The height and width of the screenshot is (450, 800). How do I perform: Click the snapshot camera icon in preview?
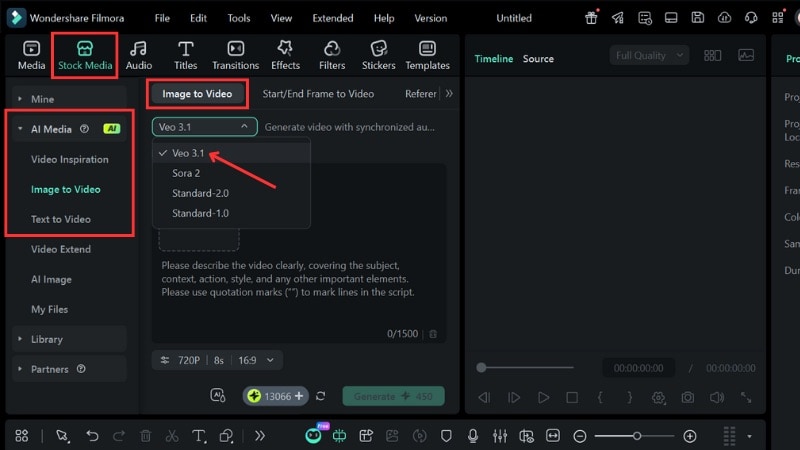[687, 397]
